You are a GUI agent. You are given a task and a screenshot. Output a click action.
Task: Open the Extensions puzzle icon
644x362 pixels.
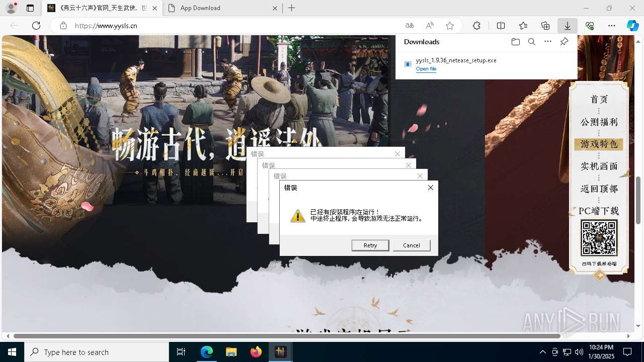click(x=476, y=26)
